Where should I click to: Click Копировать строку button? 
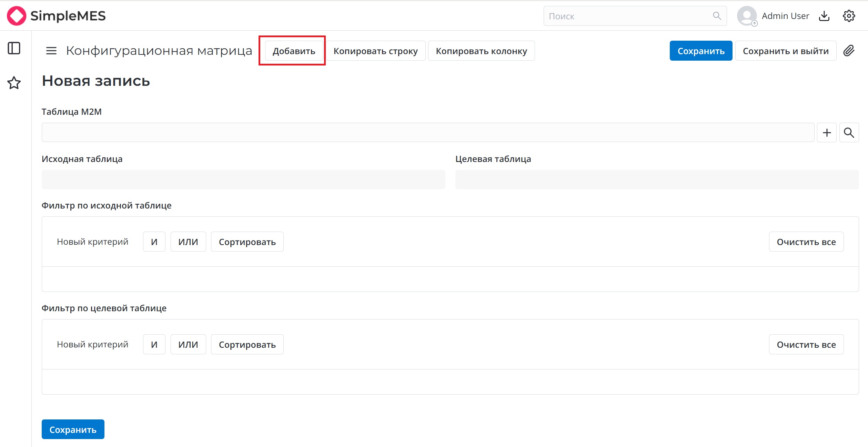coord(375,51)
